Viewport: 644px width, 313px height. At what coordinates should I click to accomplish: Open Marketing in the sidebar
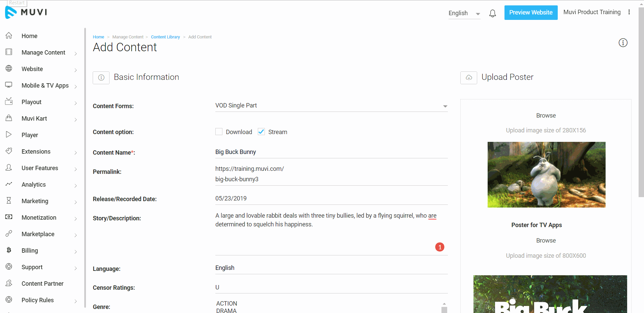click(x=35, y=201)
